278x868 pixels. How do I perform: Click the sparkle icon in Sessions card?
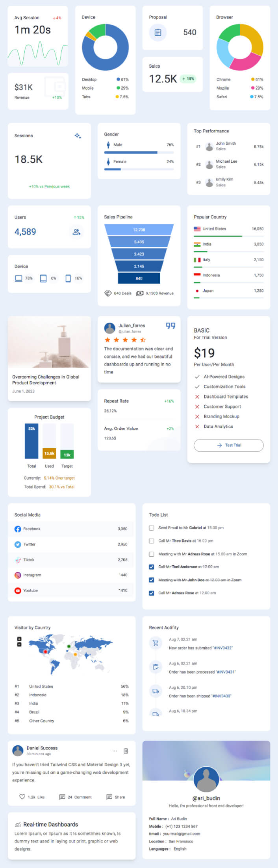coord(78,136)
